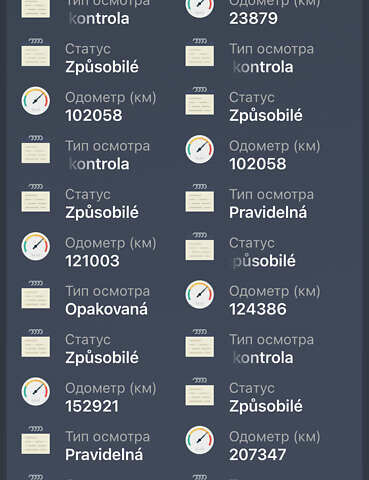Click the odometer gauge icon for 152921
Viewport: 369px width, 480px height.
[36, 392]
